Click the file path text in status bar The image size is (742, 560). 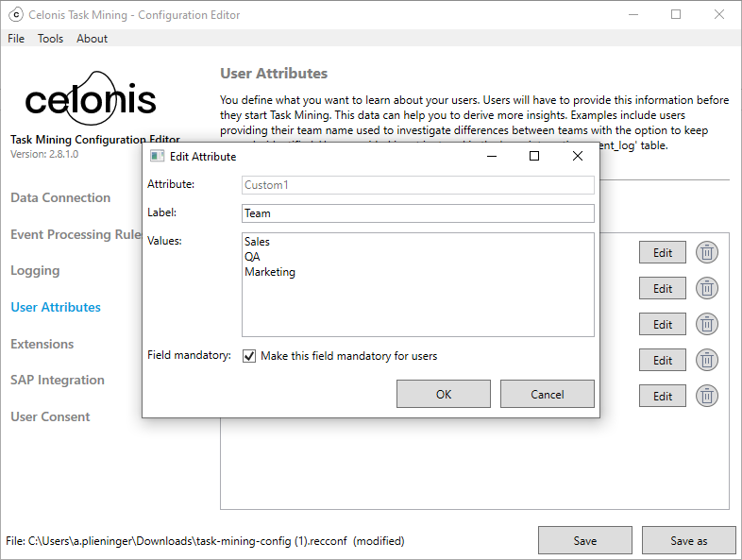pos(205,540)
